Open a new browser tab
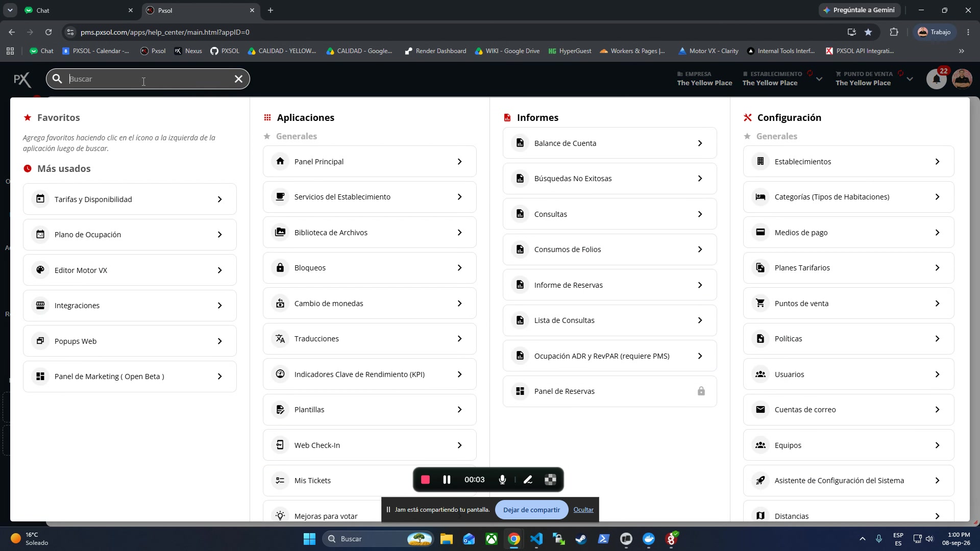This screenshot has width=980, height=551. tap(271, 10)
